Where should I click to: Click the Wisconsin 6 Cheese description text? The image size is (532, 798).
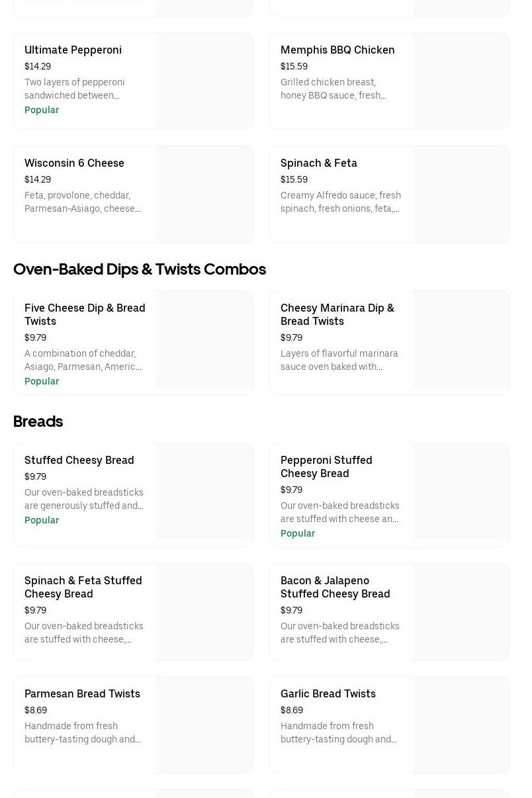82,202
